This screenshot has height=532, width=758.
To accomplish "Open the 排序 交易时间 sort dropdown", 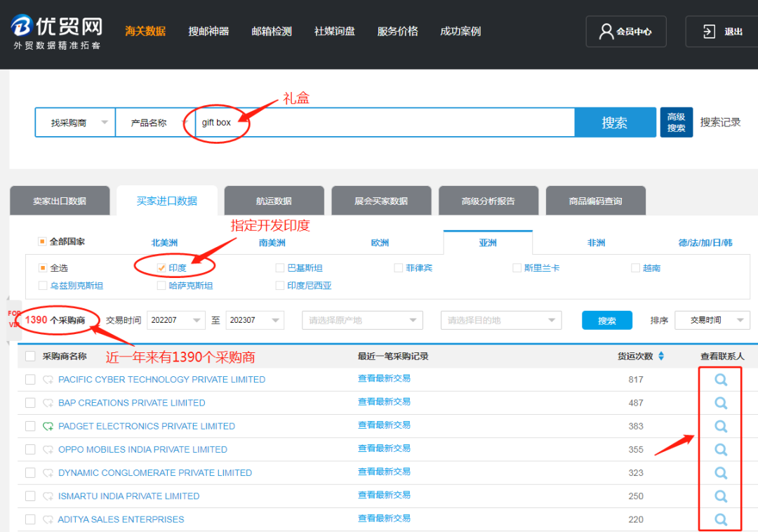I will pyautogui.click(x=712, y=320).
